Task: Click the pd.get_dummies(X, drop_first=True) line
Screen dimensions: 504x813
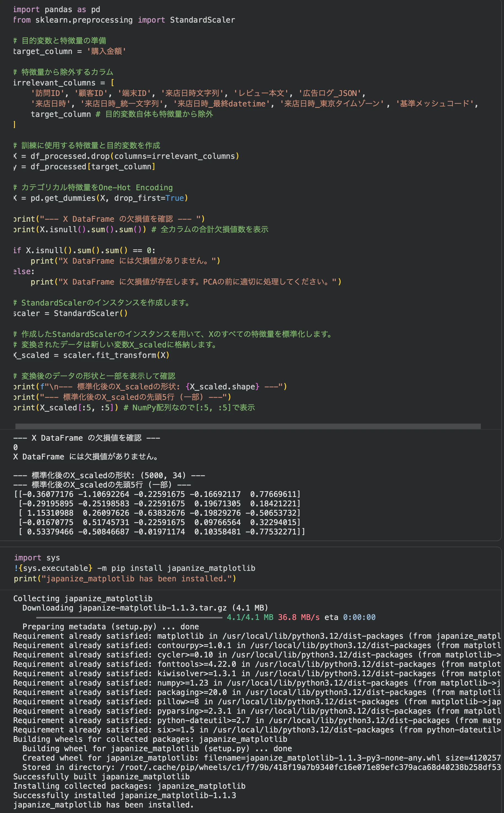Action: coord(101,198)
